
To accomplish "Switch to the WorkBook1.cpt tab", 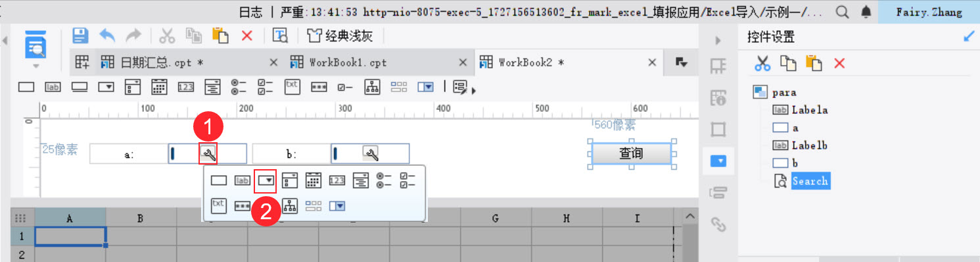I will pos(339,63).
